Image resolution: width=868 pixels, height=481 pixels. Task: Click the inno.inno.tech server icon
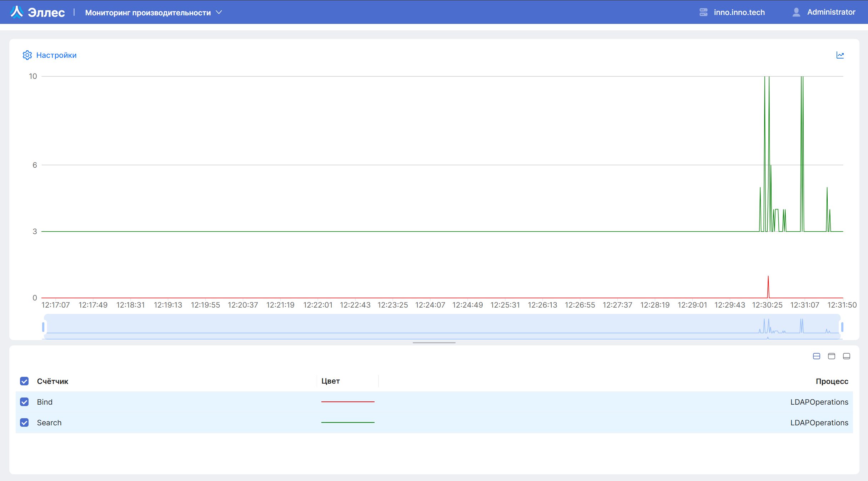(703, 12)
